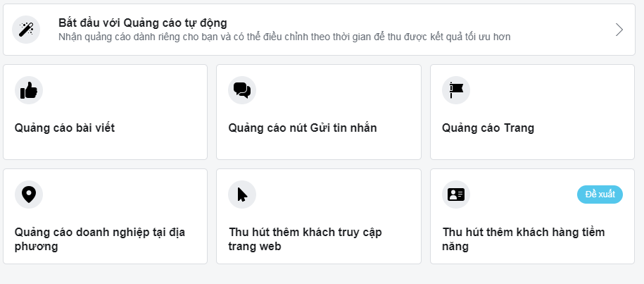Choose "Quảng cáo nút Gửi tin nhắn" label
The height and width of the screenshot is (284, 644).
pyautogui.click(x=303, y=128)
